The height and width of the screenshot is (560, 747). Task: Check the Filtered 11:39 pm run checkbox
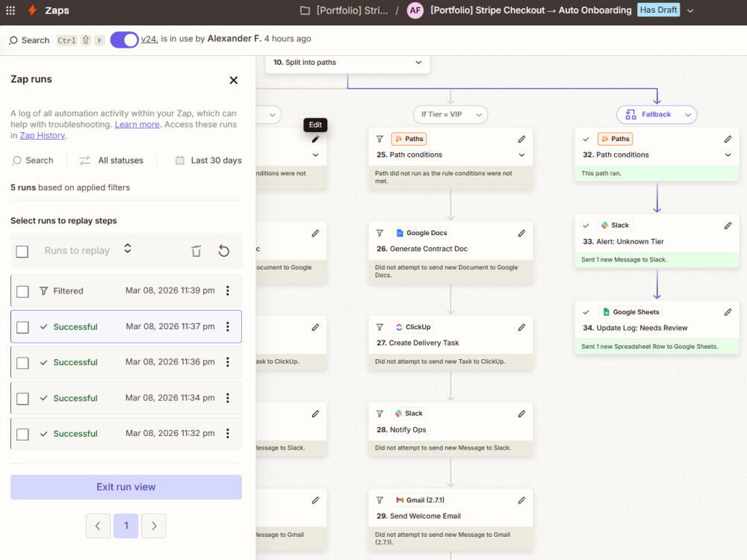22,291
